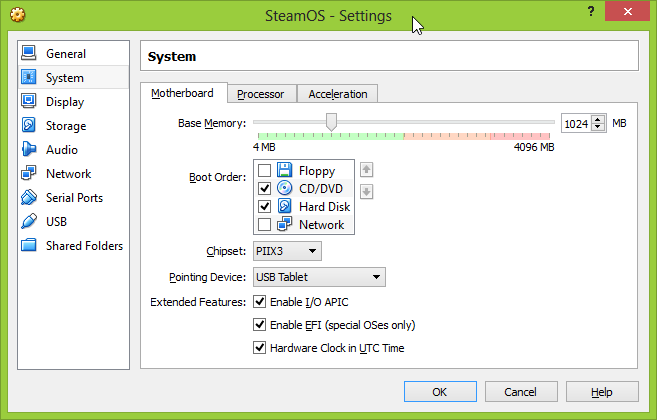Image resolution: width=657 pixels, height=420 pixels.
Task: Click the Cancel button
Action: (521, 391)
